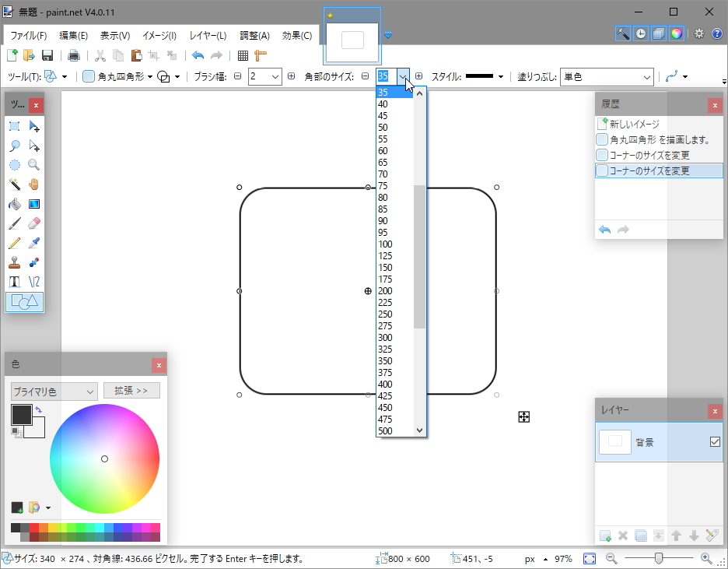Swap primary and secondary colors
728x569 pixels.
click(39, 409)
